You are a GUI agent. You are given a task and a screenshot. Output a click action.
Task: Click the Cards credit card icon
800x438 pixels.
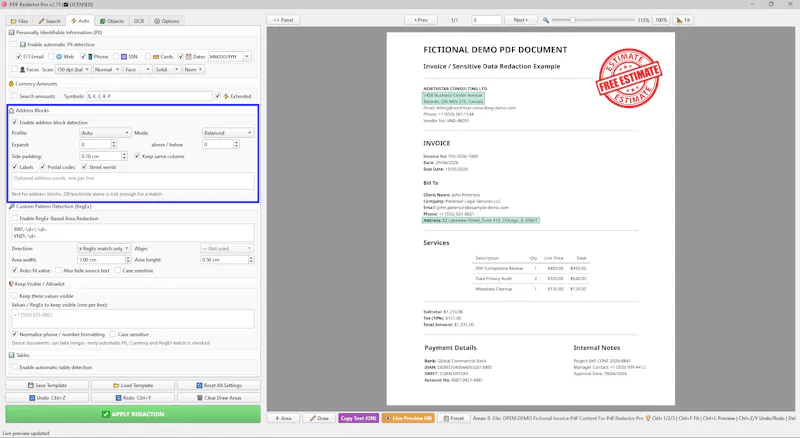tap(156, 57)
